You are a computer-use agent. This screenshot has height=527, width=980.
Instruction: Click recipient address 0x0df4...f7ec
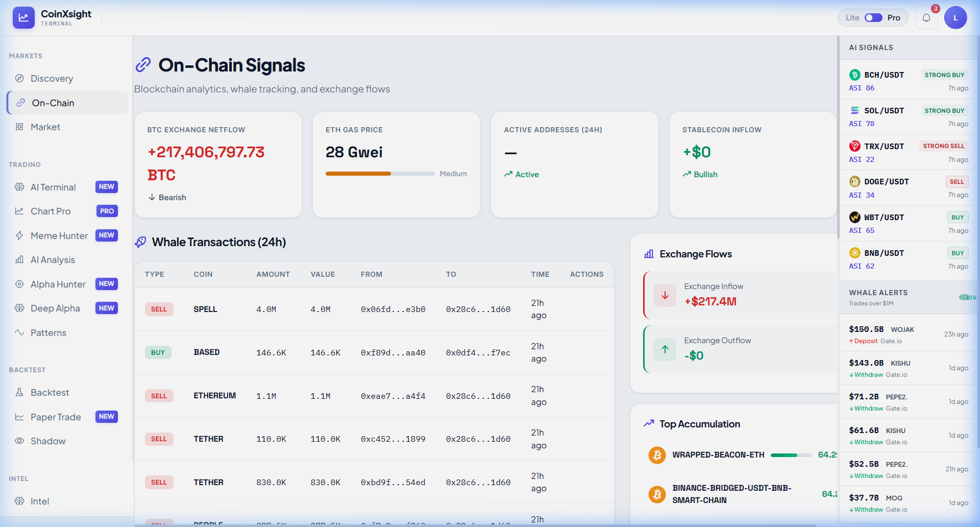click(x=478, y=353)
